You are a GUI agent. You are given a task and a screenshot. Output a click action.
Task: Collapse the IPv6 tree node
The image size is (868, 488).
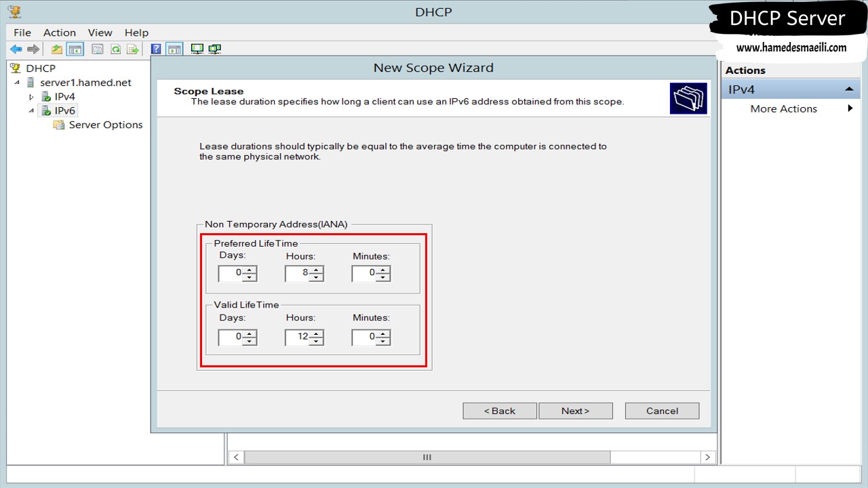click(x=31, y=111)
